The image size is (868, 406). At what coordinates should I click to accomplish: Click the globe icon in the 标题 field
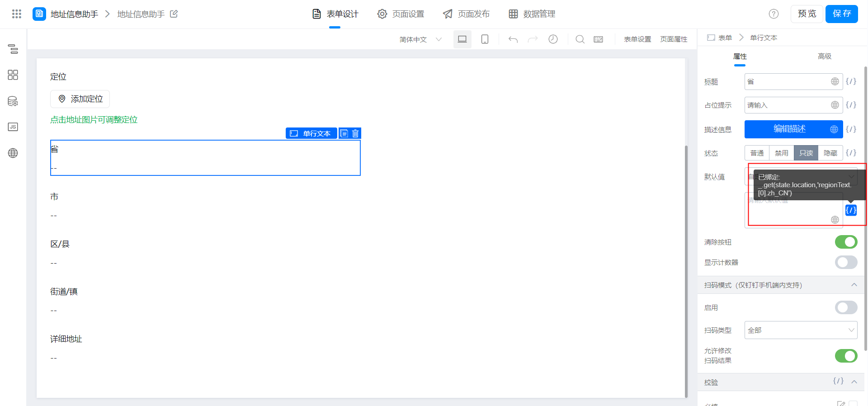[x=835, y=81]
